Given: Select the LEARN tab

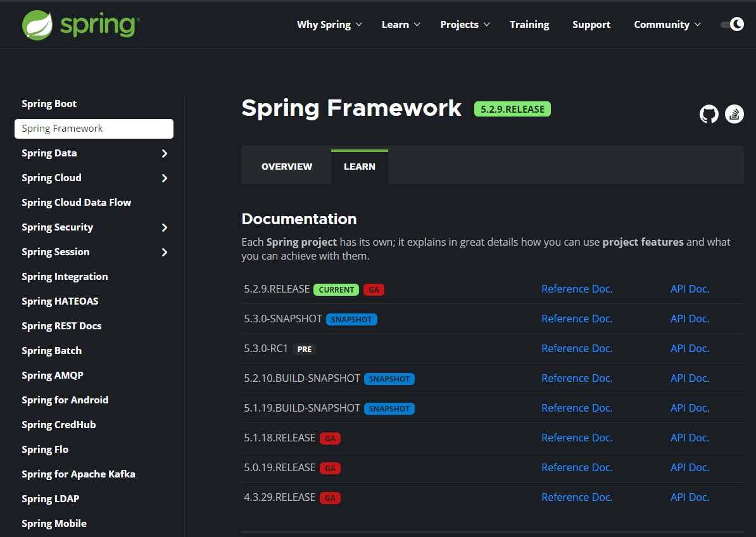Looking at the screenshot, I should click(x=359, y=167).
